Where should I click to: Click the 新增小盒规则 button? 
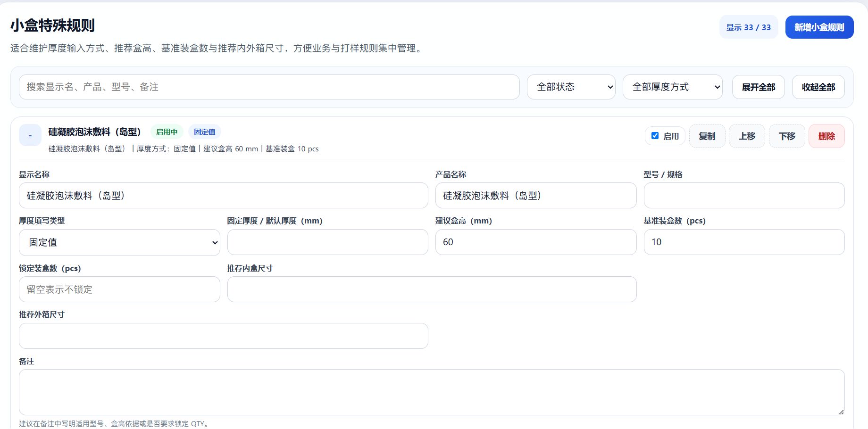pos(819,27)
